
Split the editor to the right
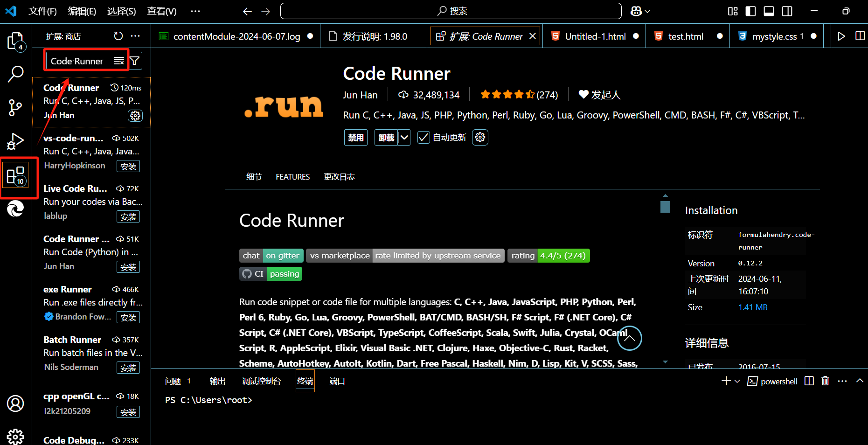[860, 36]
